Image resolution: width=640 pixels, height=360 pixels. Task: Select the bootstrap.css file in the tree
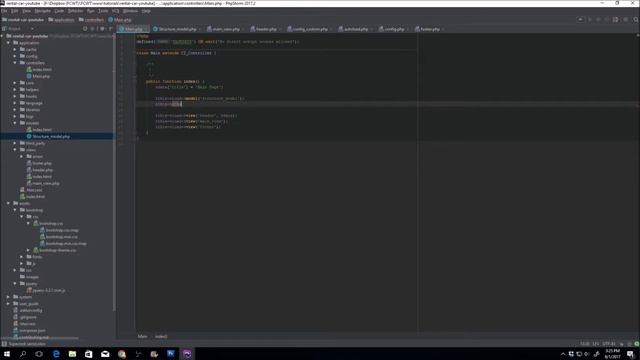click(x=48, y=223)
